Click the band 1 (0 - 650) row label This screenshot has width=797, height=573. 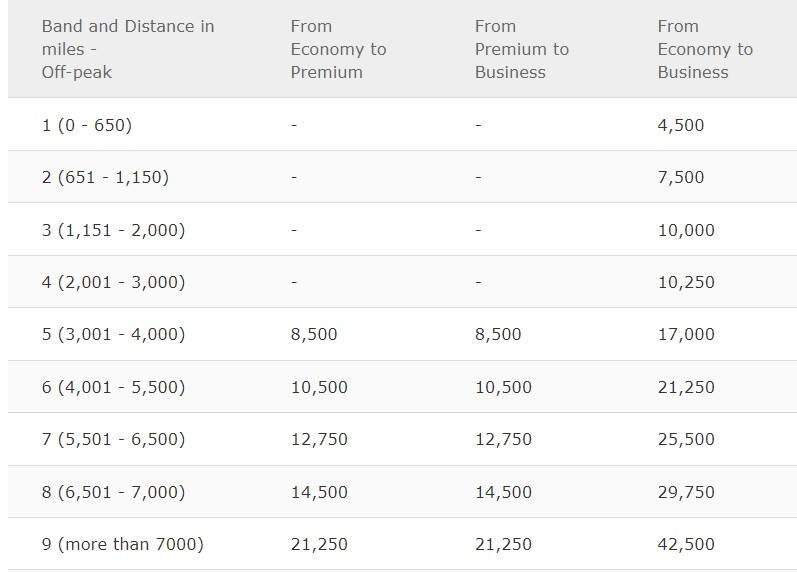coord(87,125)
